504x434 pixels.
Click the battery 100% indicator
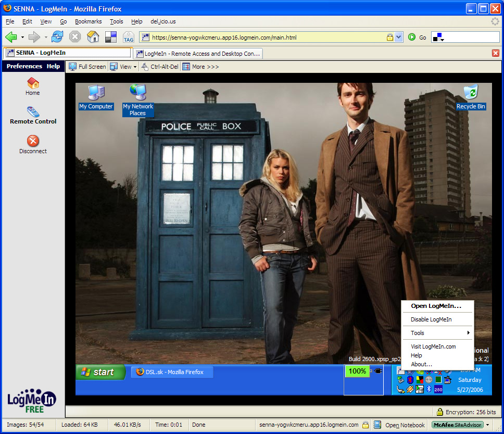(357, 371)
